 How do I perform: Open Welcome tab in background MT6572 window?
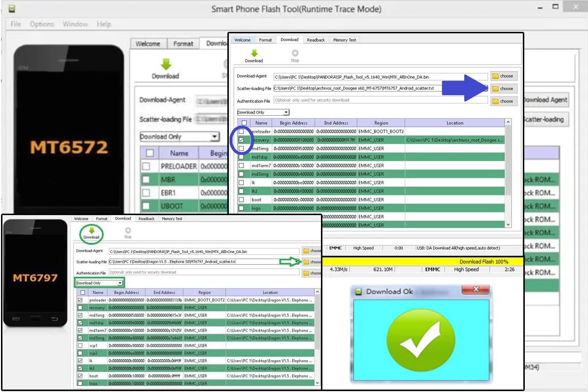(147, 44)
